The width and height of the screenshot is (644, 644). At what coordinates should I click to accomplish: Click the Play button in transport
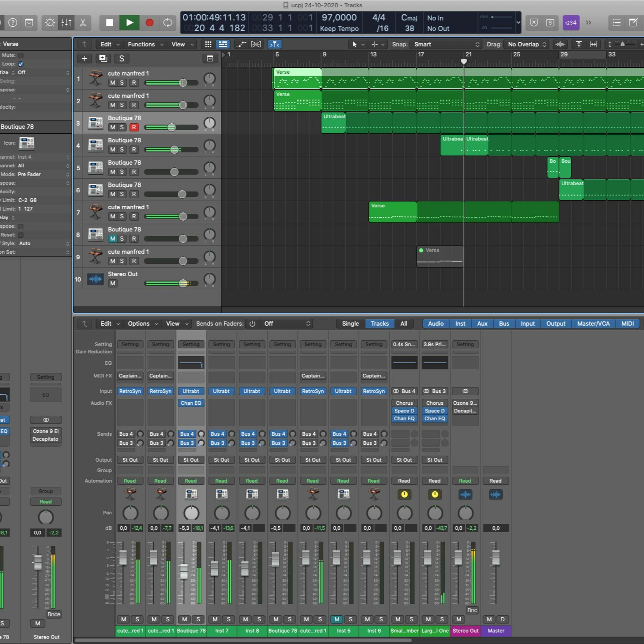[129, 23]
